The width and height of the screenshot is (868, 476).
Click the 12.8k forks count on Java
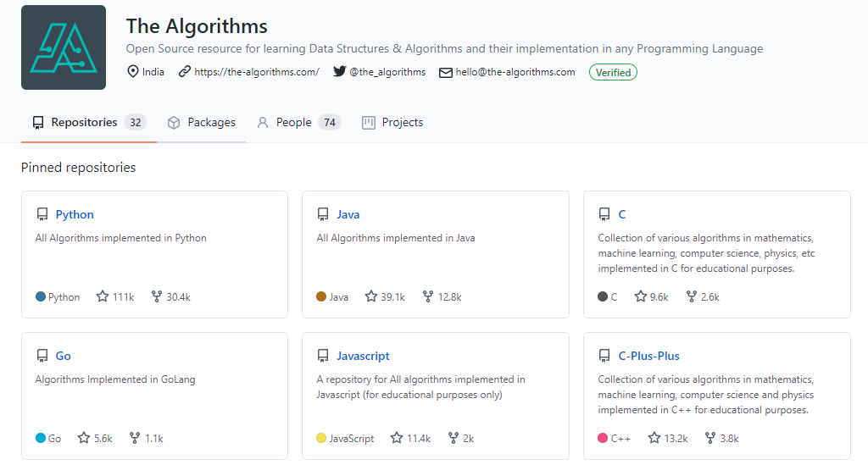pyautogui.click(x=449, y=297)
